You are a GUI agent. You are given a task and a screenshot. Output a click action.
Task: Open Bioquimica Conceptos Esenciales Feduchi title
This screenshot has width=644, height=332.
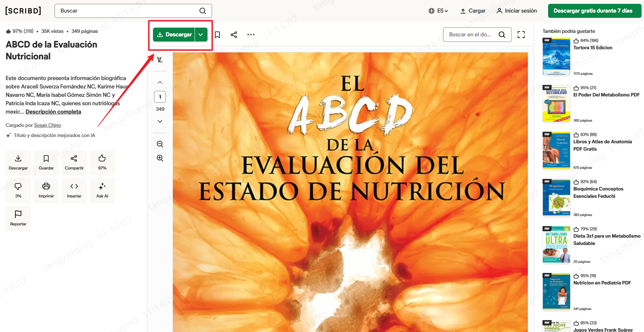[x=598, y=193]
